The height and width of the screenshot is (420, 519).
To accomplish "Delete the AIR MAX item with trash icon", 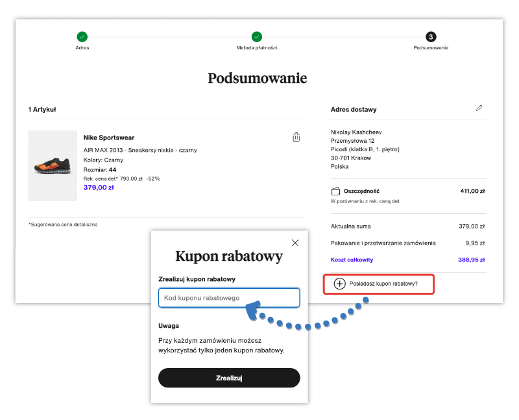I will (296, 137).
